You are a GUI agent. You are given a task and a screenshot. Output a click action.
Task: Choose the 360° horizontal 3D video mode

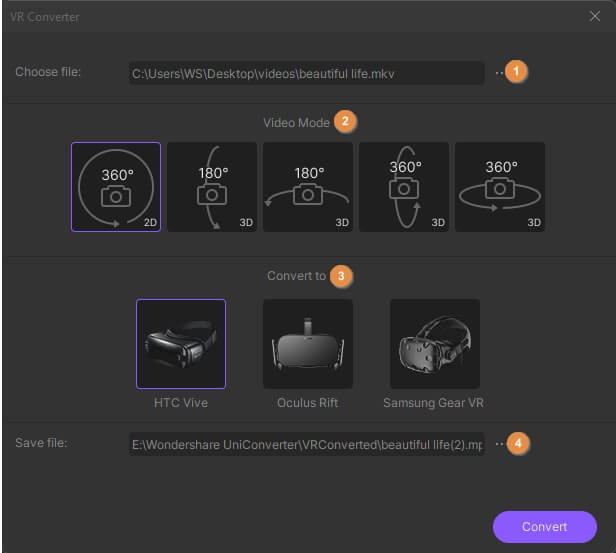(500, 187)
